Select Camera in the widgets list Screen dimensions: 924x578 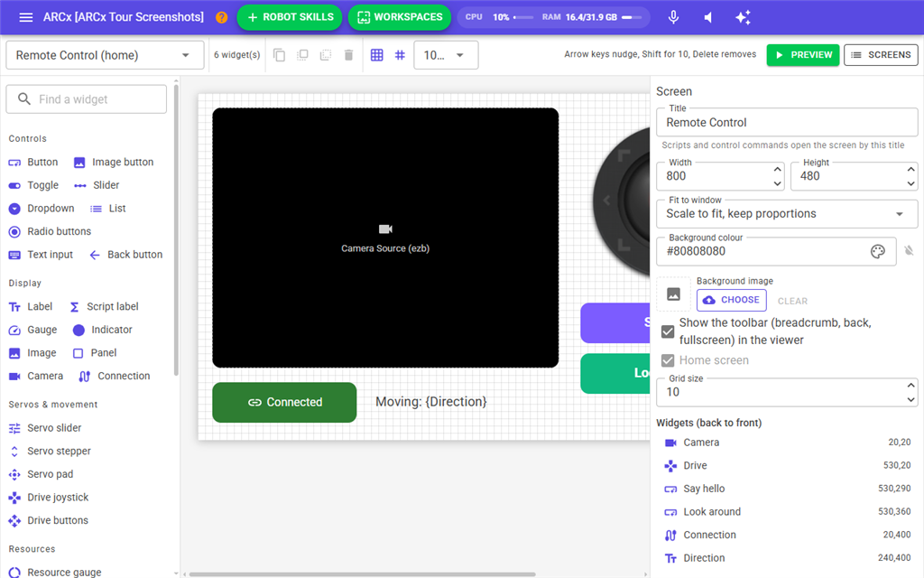(787, 443)
